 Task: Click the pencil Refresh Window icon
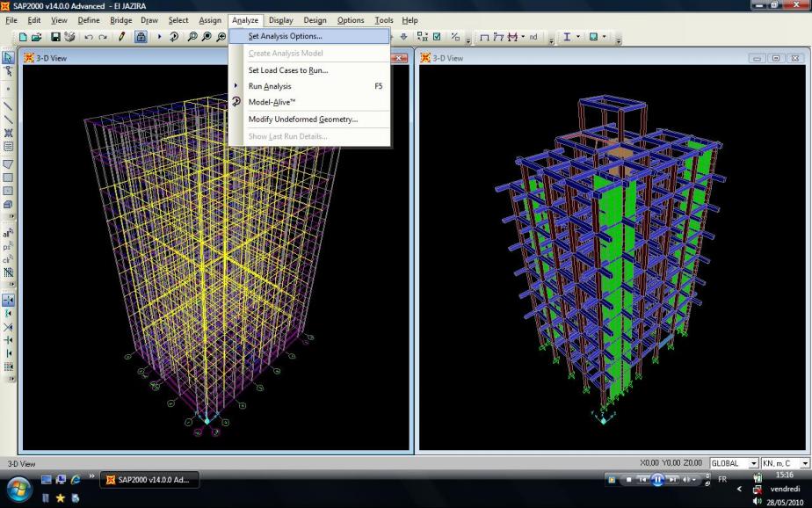tap(121, 37)
